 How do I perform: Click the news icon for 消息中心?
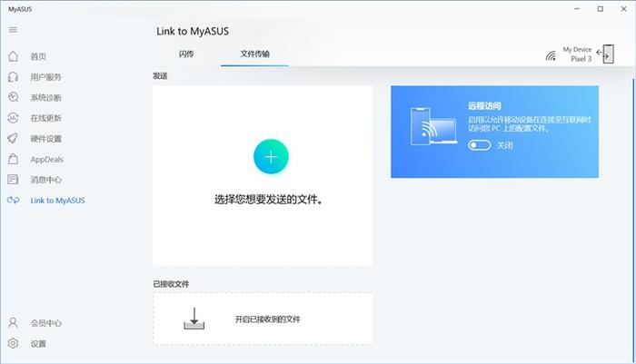13,179
